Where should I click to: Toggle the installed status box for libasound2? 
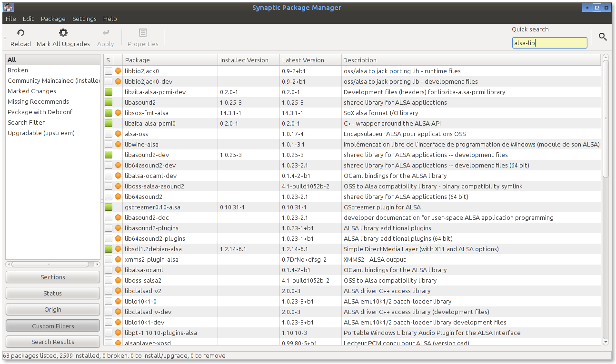109,102
